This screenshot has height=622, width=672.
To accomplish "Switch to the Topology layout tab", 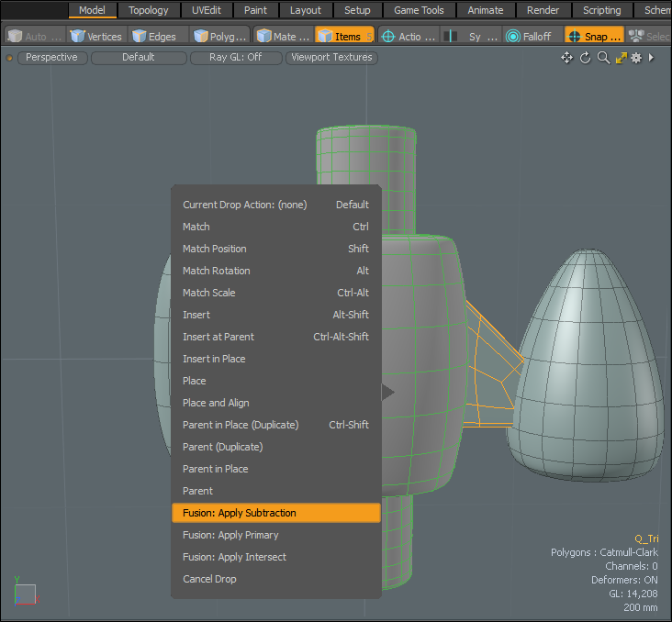I will [148, 10].
